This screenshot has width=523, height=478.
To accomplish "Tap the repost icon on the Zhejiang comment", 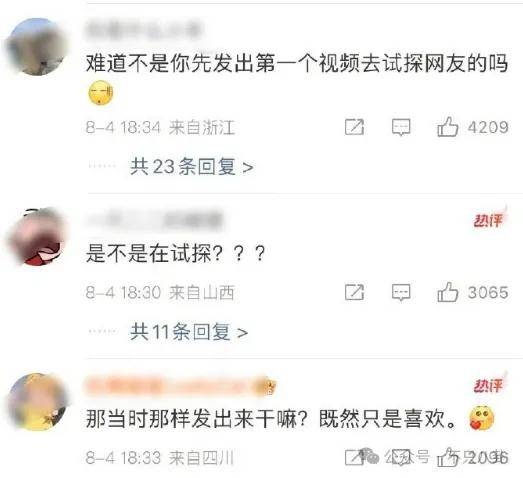I will tap(354, 127).
